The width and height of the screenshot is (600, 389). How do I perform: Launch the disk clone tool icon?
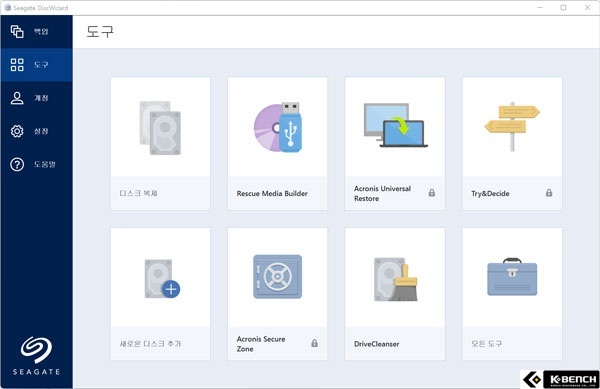click(x=160, y=128)
